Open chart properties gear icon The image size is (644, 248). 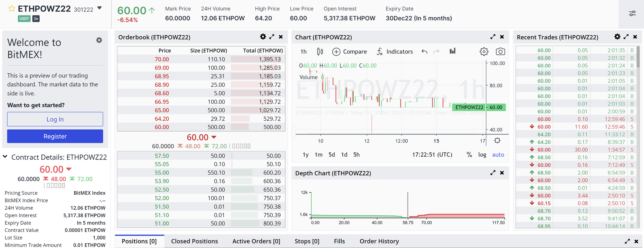point(484,51)
